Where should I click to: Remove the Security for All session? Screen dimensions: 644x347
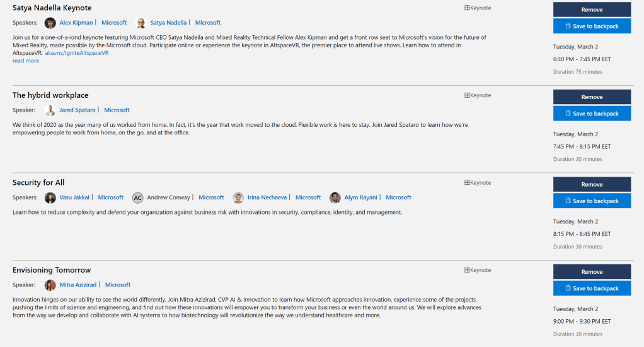point(592,184)
